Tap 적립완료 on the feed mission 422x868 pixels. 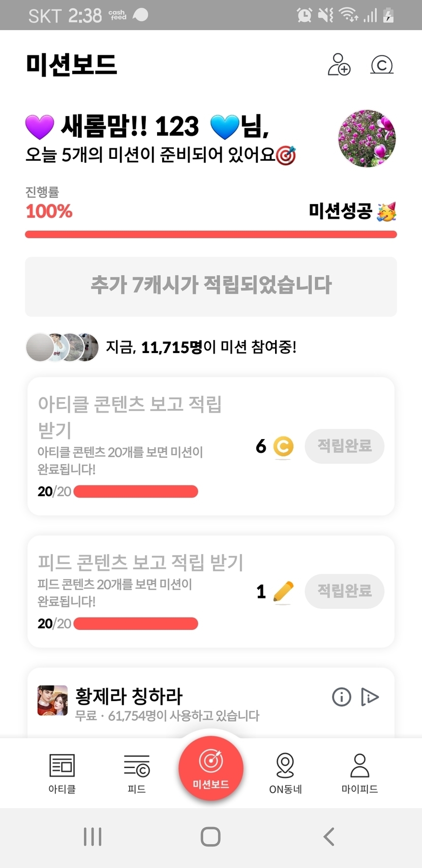pyautogui.click(x=344, y=591)
